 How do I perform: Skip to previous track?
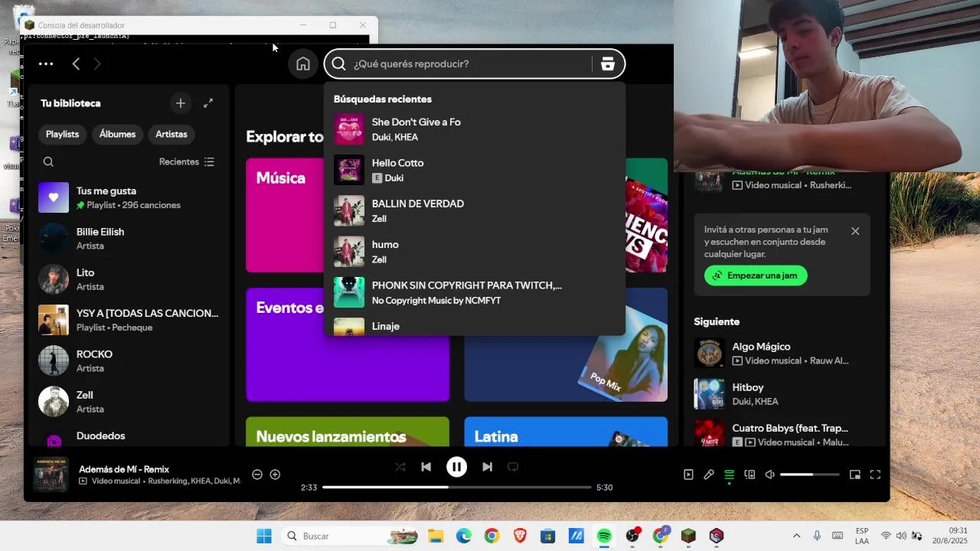point(426,467)
